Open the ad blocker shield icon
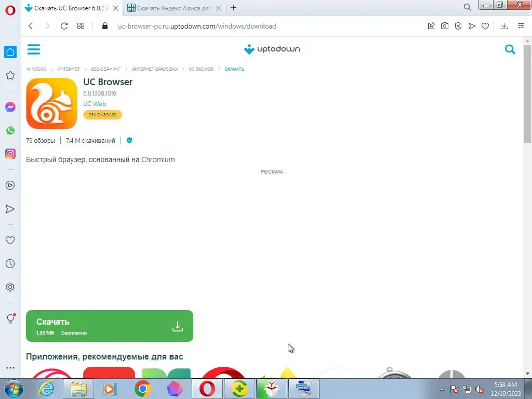Viewport: 532px width, 399px height. [458, 26]
